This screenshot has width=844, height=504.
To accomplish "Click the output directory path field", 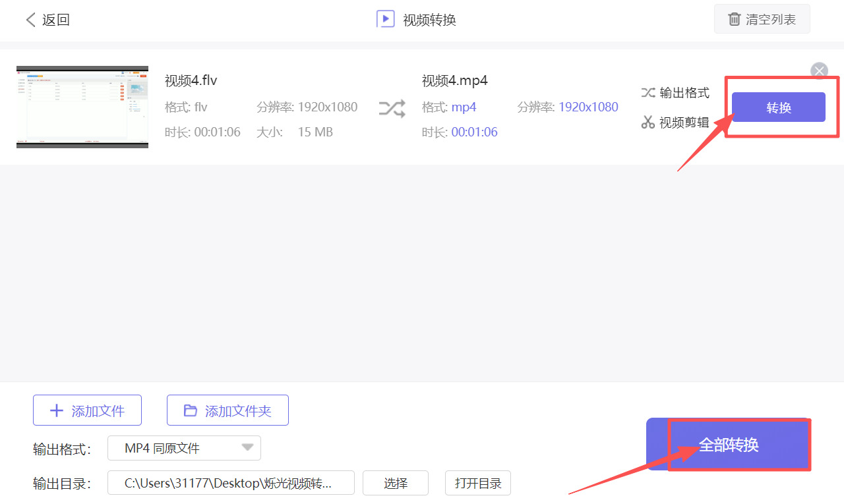I will 231,482.
